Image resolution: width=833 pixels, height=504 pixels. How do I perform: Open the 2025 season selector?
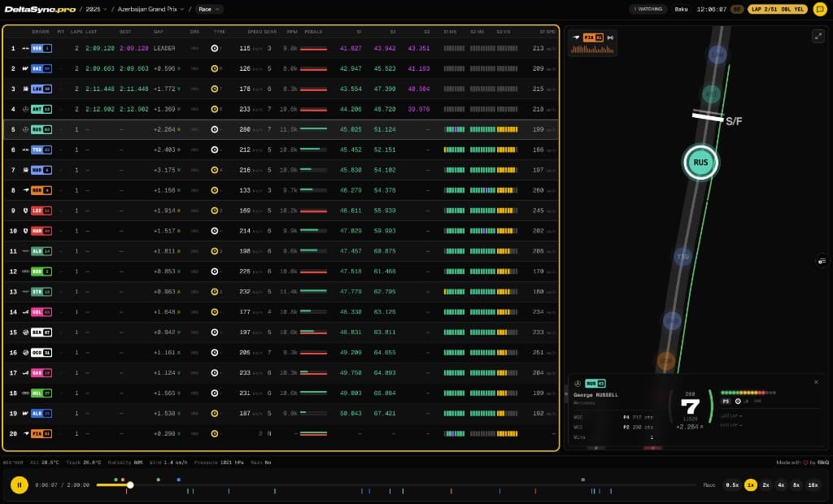tap(97, 10)
